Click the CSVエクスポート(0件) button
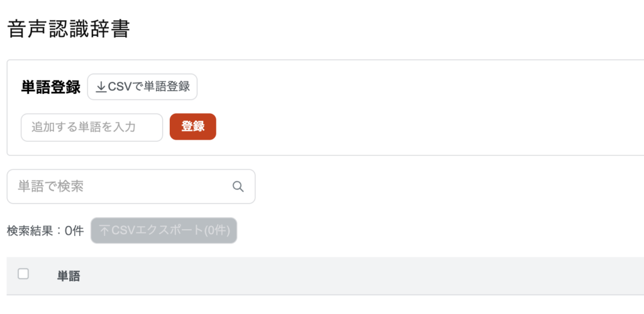Image resolution: width=644 pixels, height=314 pixels. [164, 231]
